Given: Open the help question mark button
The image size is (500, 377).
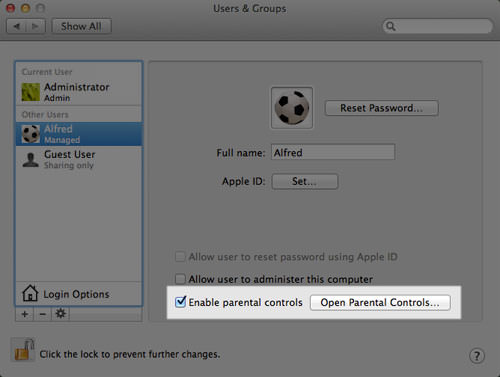Looking at the screenshot, I should pyautogui.click(x=477, y=356).
